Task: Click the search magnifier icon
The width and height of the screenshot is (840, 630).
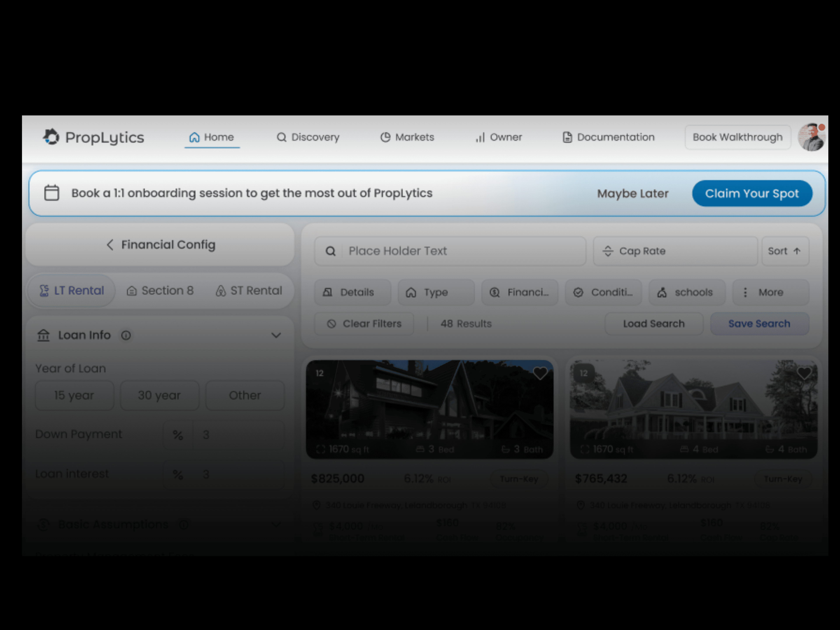Action: (330, 251)
